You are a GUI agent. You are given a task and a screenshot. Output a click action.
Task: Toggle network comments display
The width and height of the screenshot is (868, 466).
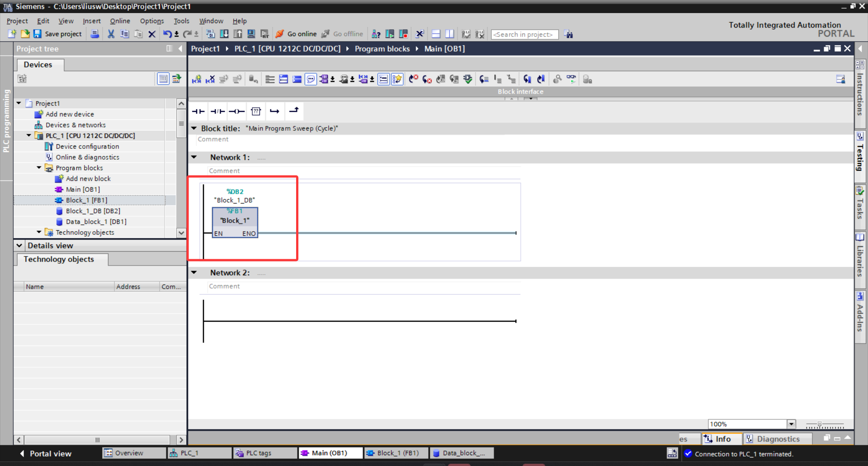(383, 79)
